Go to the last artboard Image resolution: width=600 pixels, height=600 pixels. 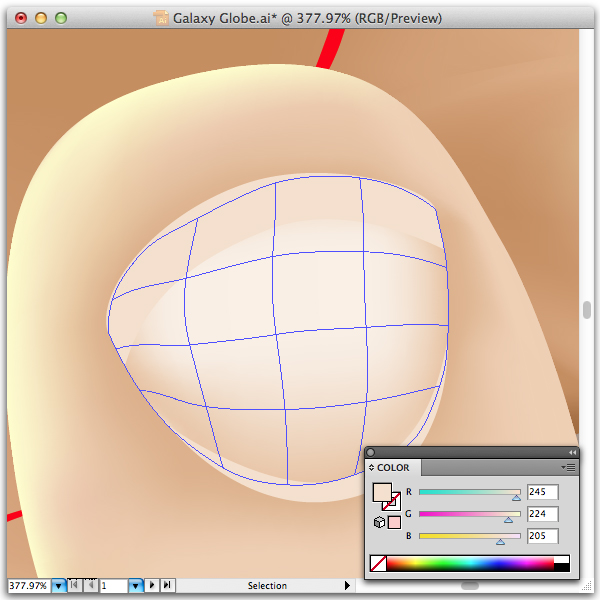pyautogui.click(x=167, y=585)
